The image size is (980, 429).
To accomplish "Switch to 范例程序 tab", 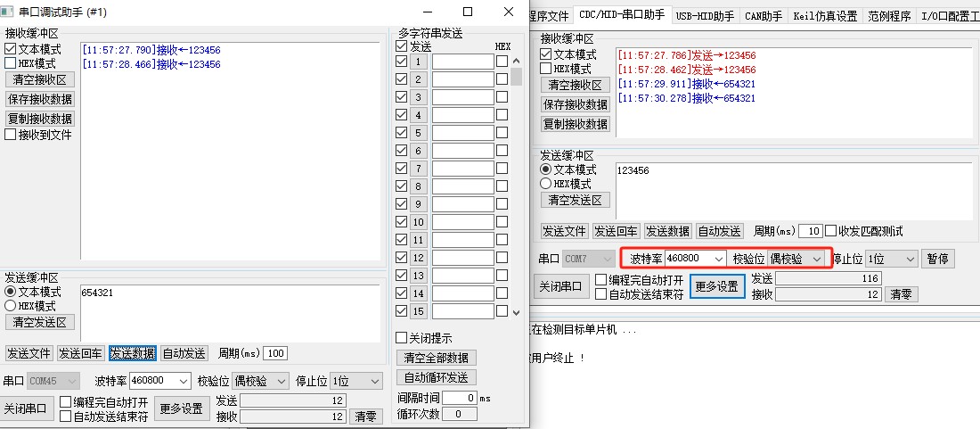I will pyautogui.click(x=889, y=16).
